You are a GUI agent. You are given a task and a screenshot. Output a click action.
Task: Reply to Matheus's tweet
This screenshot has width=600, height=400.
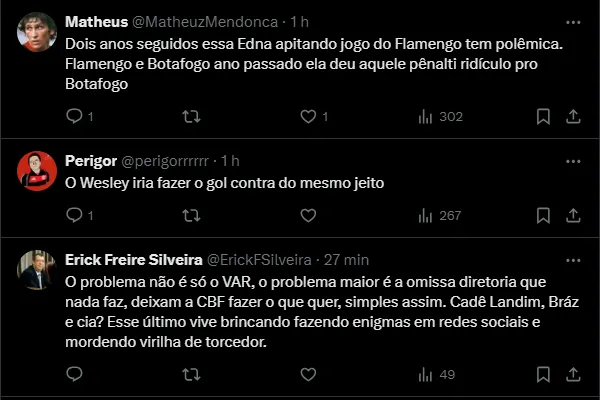[74, 117]
